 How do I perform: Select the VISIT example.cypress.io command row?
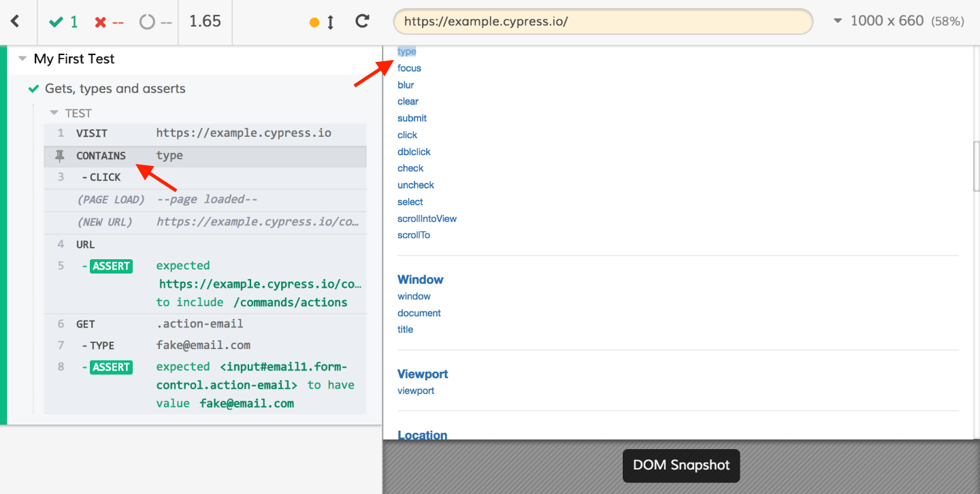coord(204,132)
